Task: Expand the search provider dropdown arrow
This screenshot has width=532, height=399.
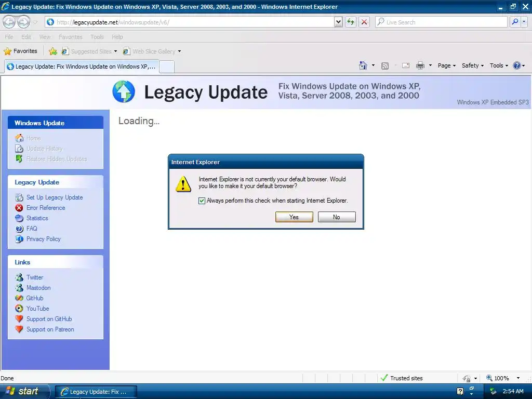Action: [524, 22]
